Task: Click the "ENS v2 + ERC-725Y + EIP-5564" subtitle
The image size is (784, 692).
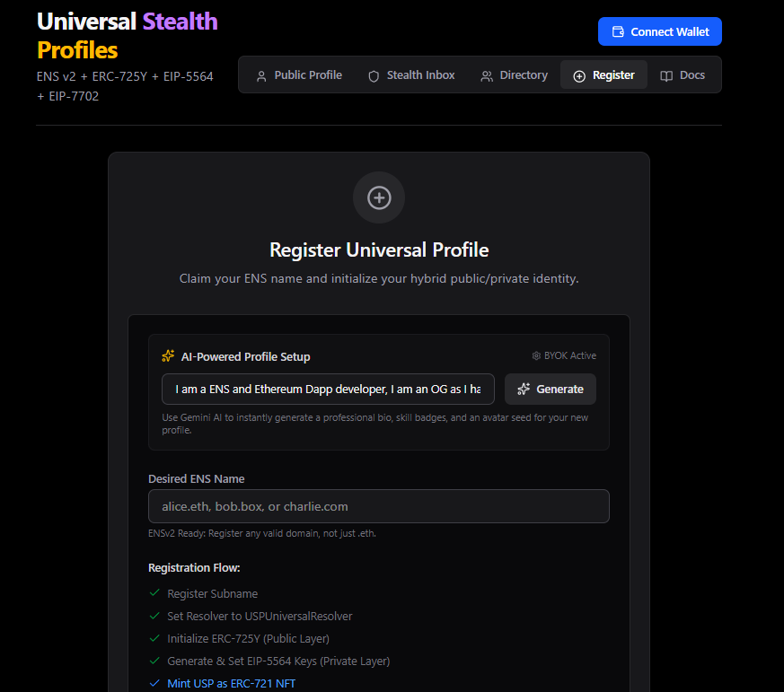Action: 125,86
